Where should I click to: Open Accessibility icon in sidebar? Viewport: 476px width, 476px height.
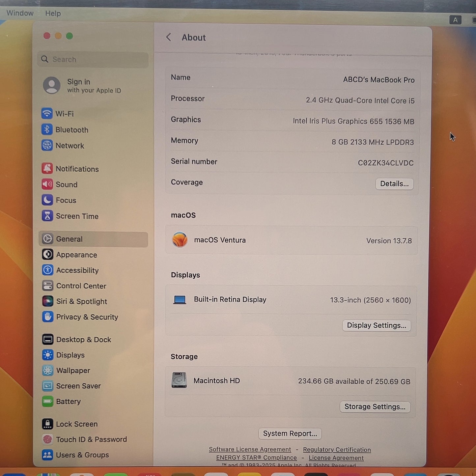click(x=48, y=270)
